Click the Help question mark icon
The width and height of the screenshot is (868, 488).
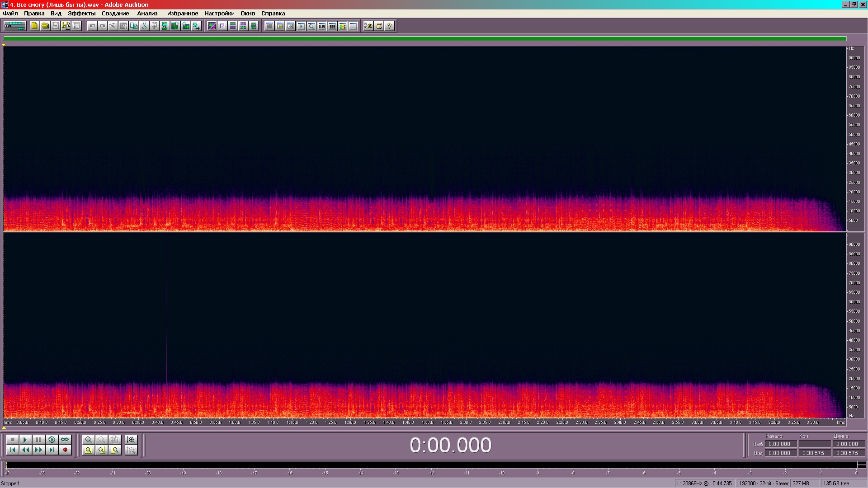point(389,26)
